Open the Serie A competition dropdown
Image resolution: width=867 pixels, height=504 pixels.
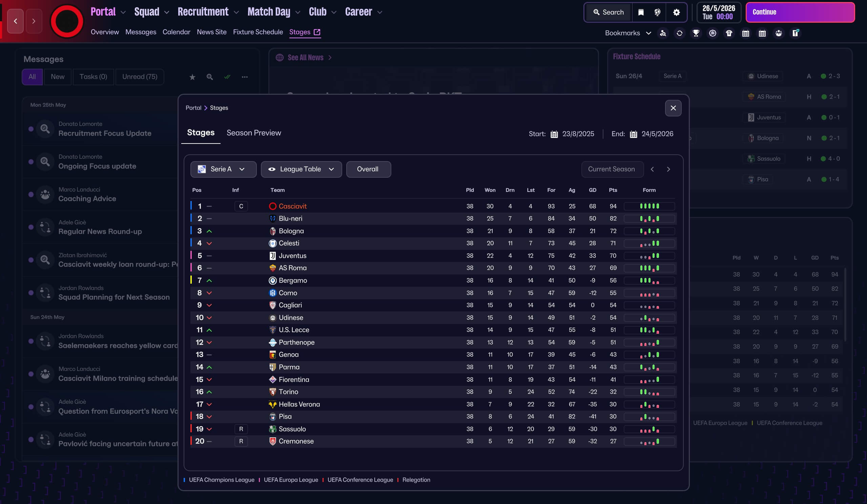tap(223, 169)
